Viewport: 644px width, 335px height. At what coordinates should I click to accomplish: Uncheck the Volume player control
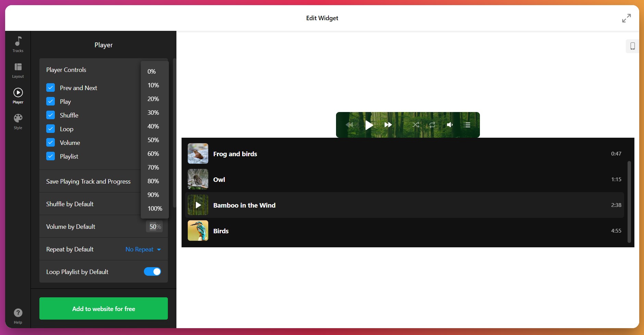51,142
